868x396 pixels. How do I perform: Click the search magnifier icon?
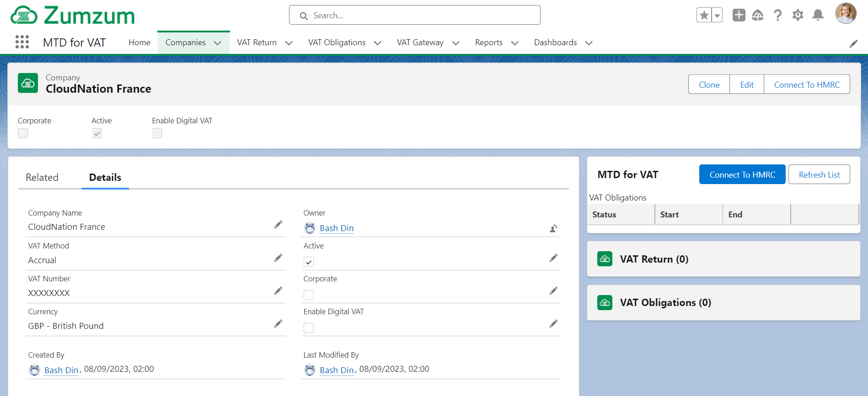pos(304,16)
